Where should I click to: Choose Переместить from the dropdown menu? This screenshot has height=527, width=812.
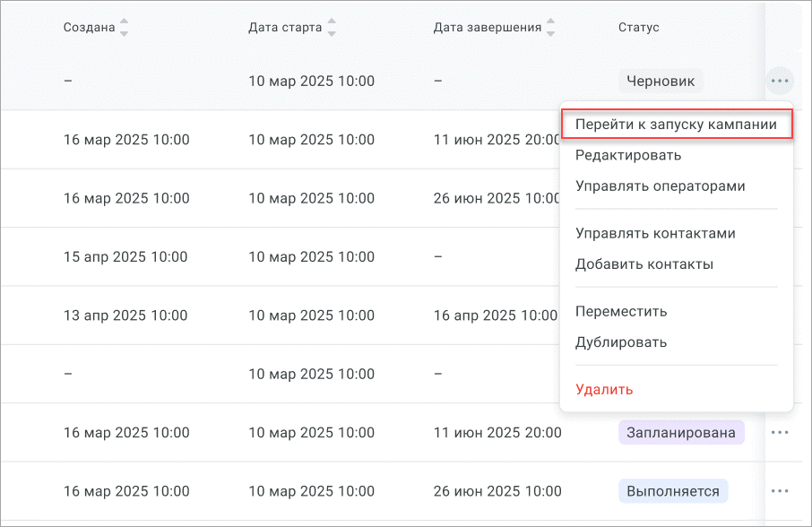tap(621, 312)
